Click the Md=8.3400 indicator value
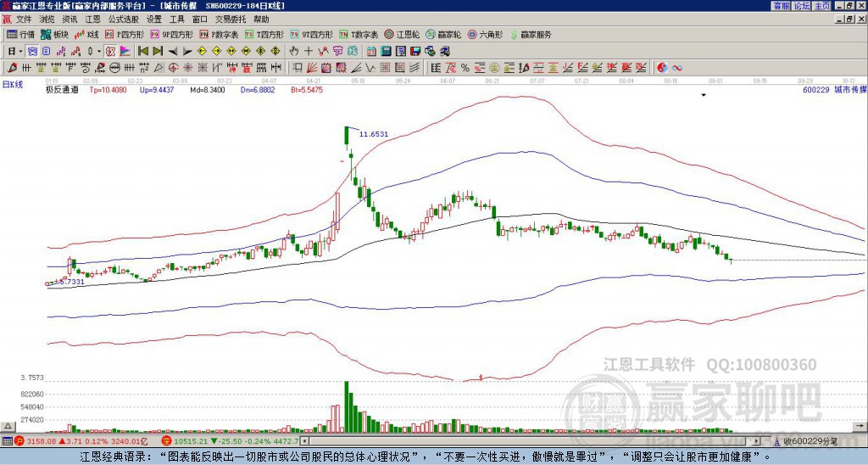This screenshot has width=868, height=465. click(x=208, y=89)
